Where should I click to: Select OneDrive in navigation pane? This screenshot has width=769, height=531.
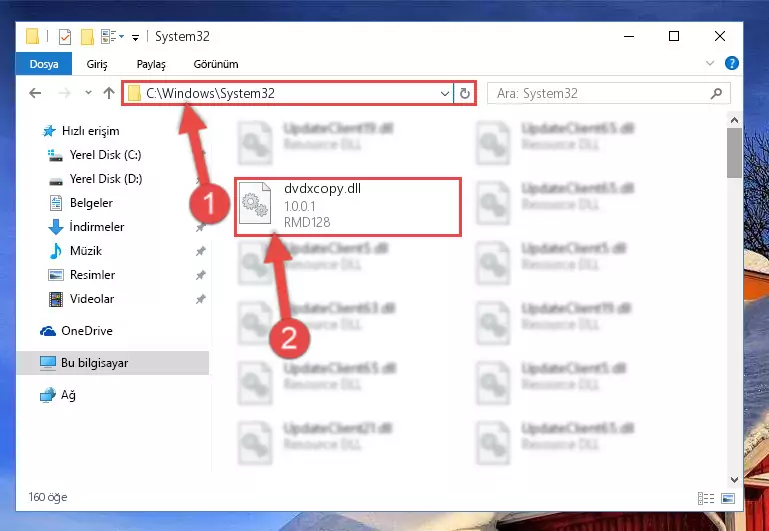pos(77,331)
